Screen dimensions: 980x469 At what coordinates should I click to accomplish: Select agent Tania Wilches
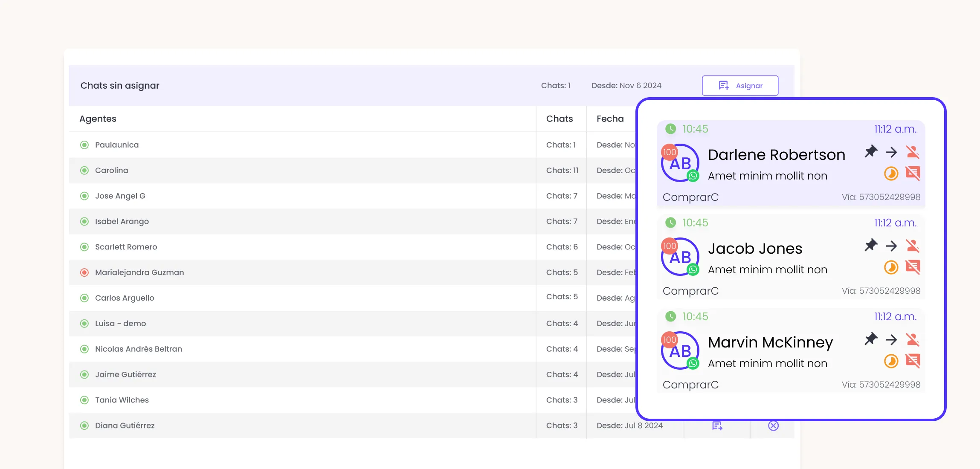pyautogui.click(x=122, y=400)
